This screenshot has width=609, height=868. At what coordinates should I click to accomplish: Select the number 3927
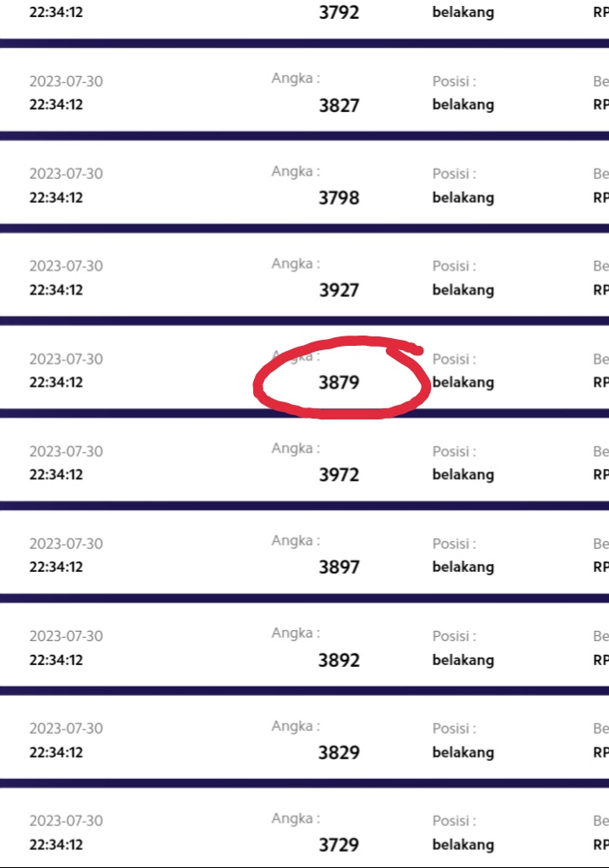coord(339,290)
